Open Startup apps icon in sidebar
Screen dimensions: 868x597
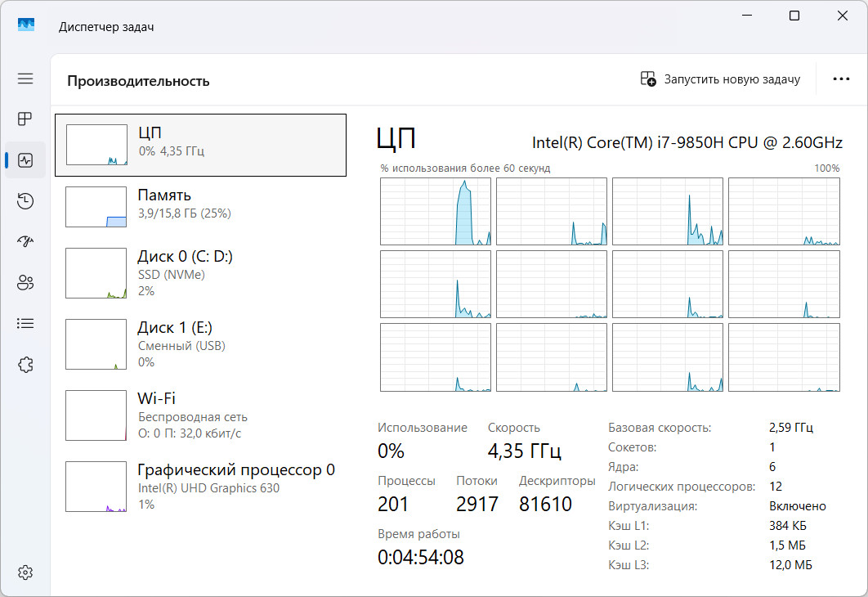(x=25, y=241)
